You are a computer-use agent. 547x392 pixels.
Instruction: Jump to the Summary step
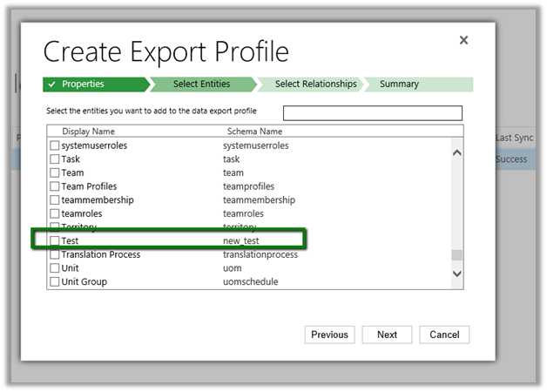(x=399, y=84)
